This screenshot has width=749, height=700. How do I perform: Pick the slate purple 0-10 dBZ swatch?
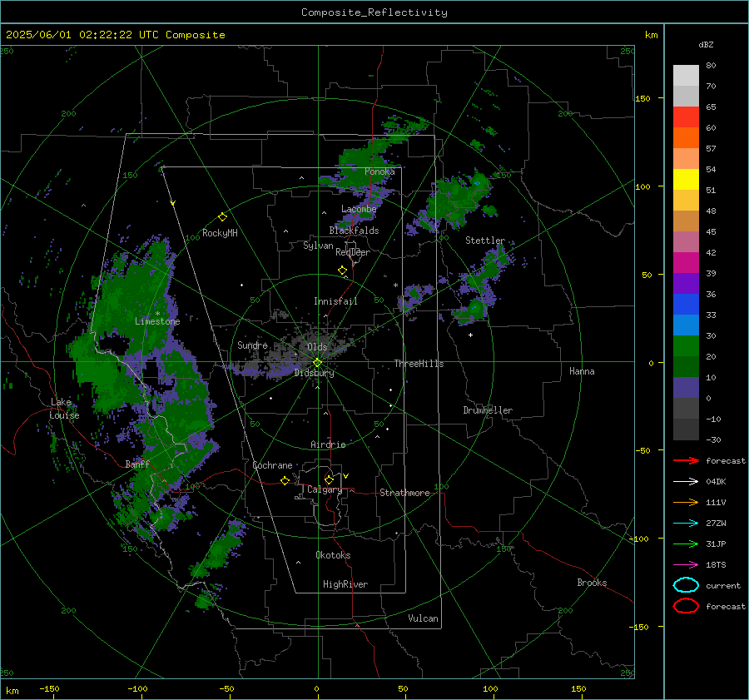[x=686, y=387]
